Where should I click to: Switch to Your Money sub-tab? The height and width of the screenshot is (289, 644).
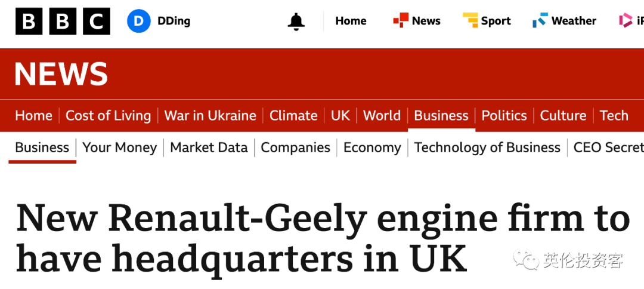pyautogui.click(x=119, y=147)
